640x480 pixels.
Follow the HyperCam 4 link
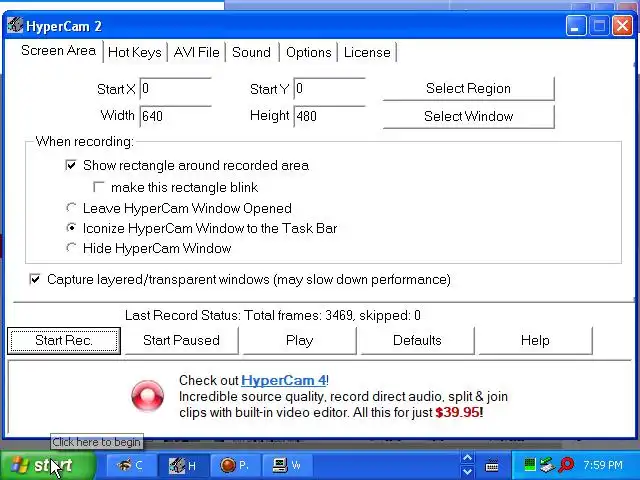pos(284,380)
